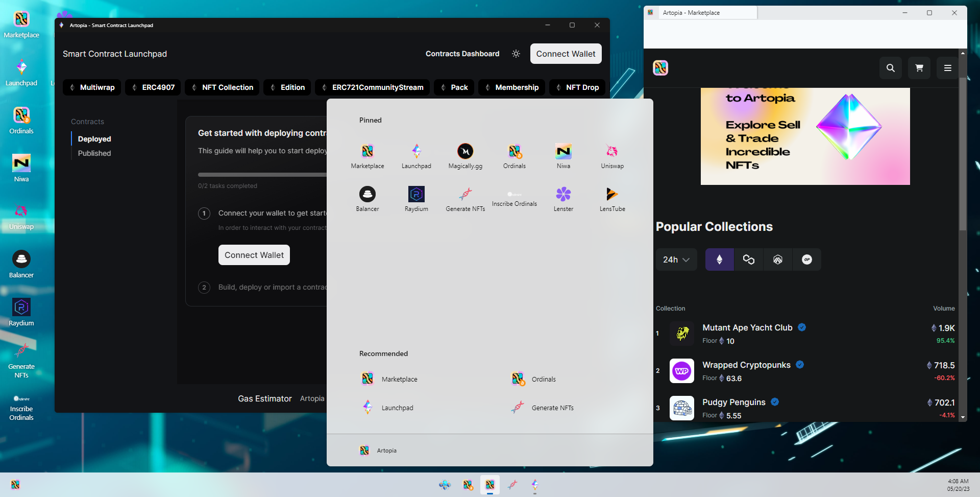Open Magically.gg from pinned apps
The image size is (980, 497).
(x=465, y=156)
